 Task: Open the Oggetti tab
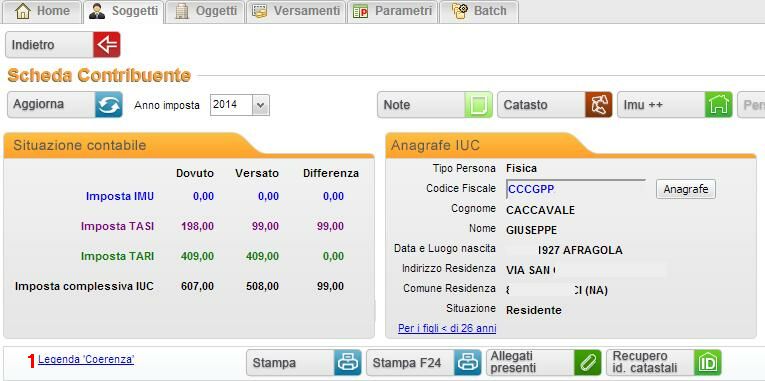coord(205,12)
